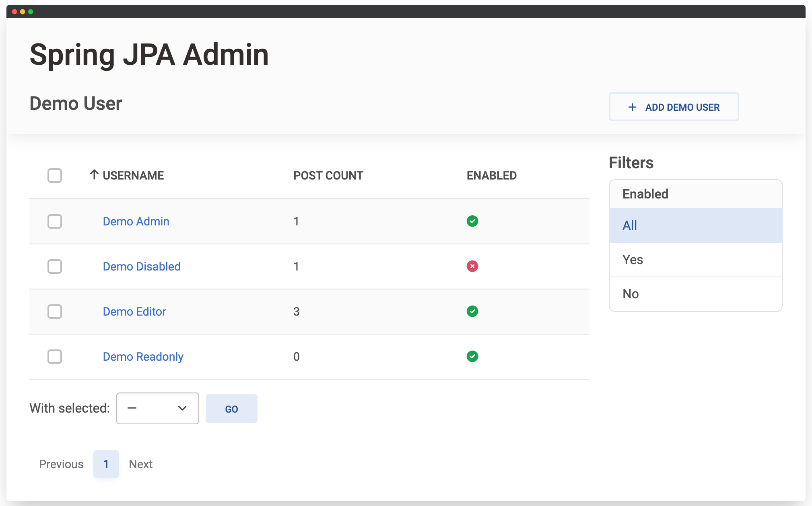812x506 pixels.
Task: Click post count 0 for Demo Readonly
Action: click(x=297, y=357)
